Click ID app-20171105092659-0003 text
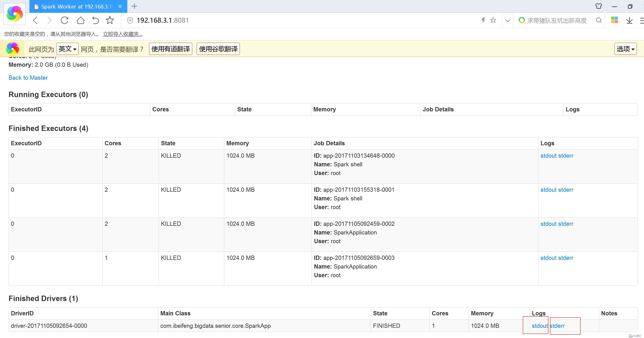The height and width of the screenshot is (338, 644). point(354,258)
